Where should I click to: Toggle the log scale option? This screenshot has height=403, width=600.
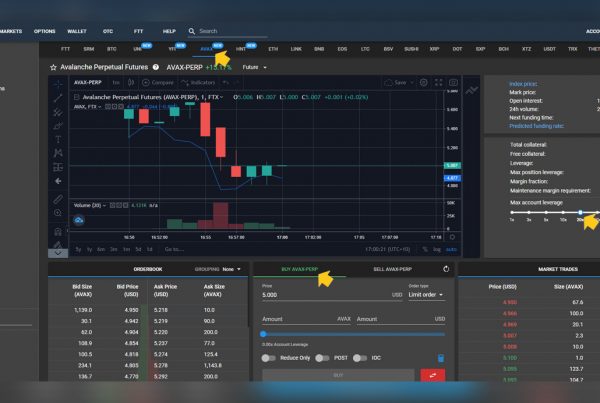point(437,249)
